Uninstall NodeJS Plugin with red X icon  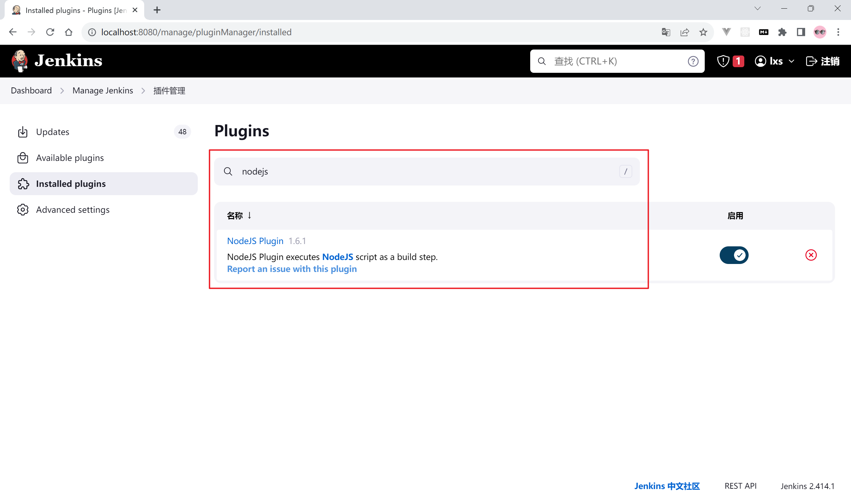pyautogui.click(x=810, y=255)
